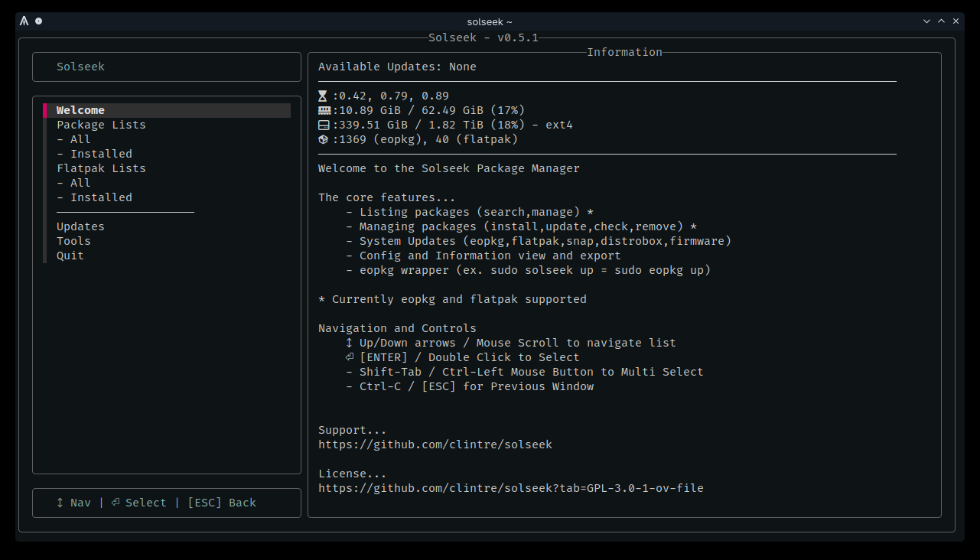Open the Updates menu item
The height and width of the screenshot is (560, 980).
click(x=80, y=226)
